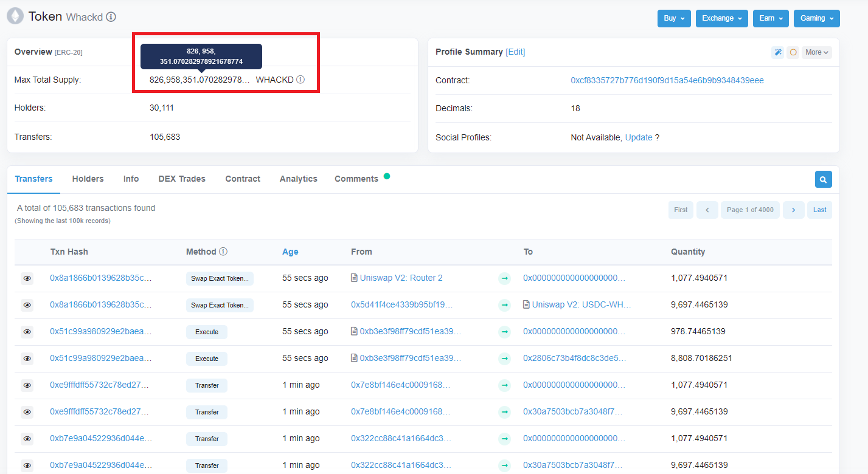Image resolution: width=868 pixels, height=474 pixels.
Task: Toggle eye icon for first 0xb7e9a045 row
Action: 27,439
